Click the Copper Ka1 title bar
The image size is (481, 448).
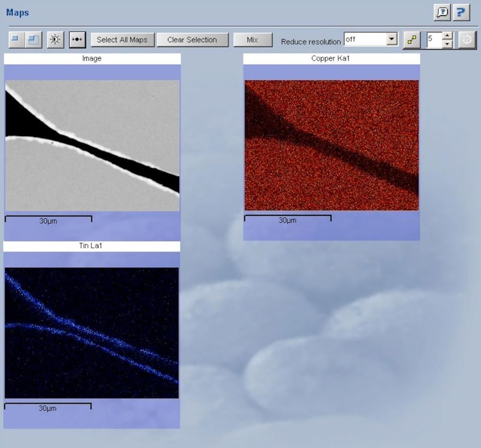click(331, 59)
